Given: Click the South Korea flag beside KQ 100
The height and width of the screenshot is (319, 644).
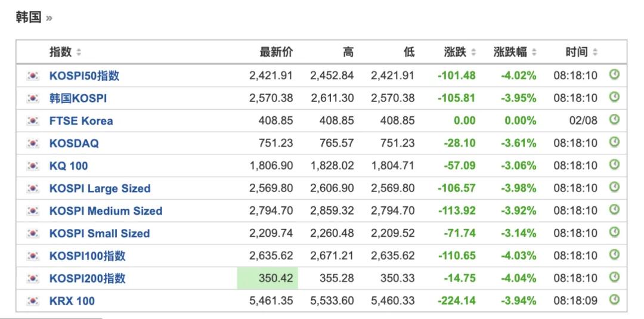Looking at the screenshot, I should (x=33, y=166).
